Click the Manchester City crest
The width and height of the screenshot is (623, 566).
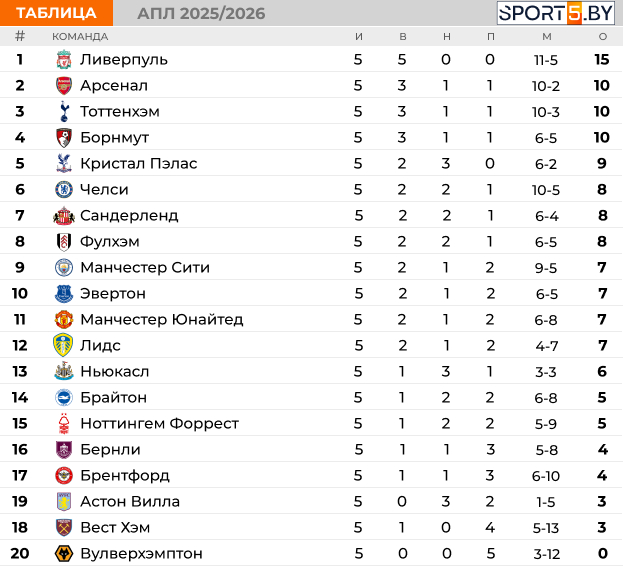64,267
